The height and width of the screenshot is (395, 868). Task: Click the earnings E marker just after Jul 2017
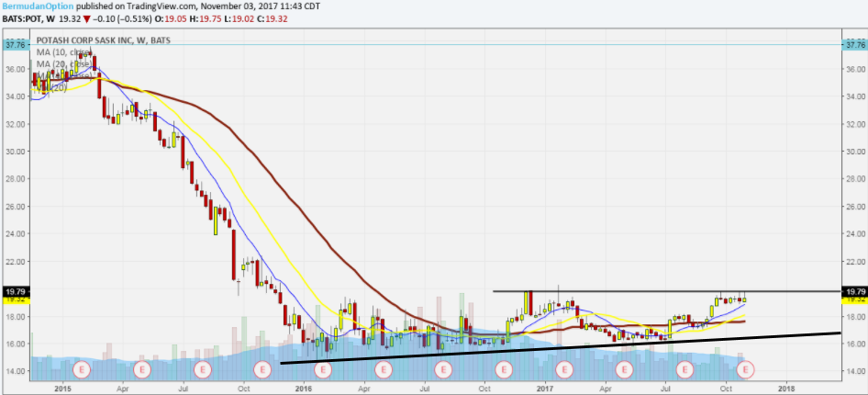[685, 370]
